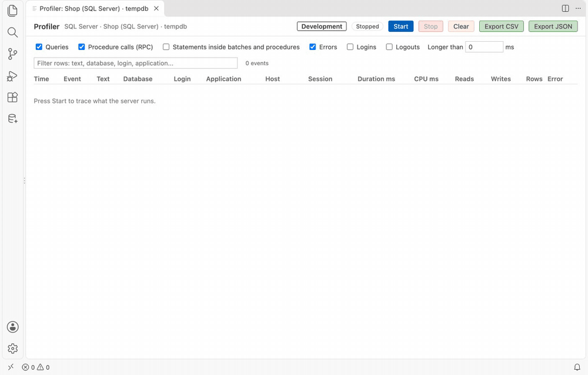Open the Search view in the activity bar
The width and height of the screenshot is (588, 375).
pos(12,32)
